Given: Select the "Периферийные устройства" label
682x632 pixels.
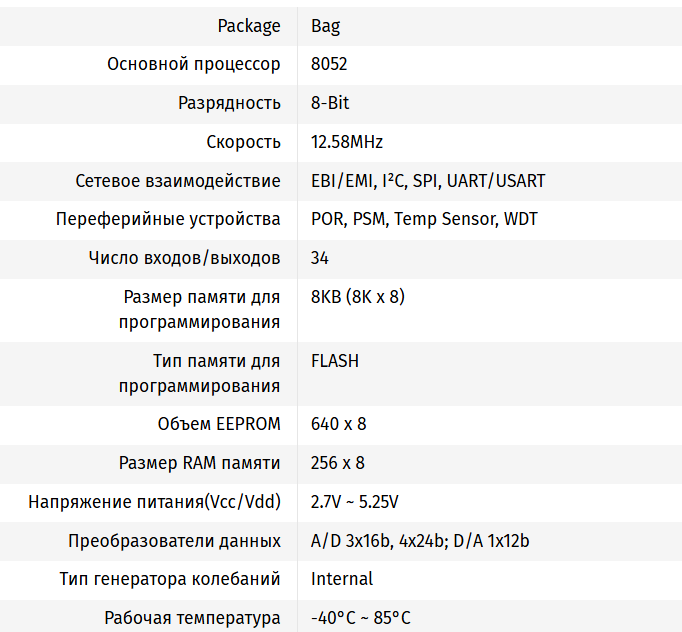Looking at the screenshot, I should 168,219.
